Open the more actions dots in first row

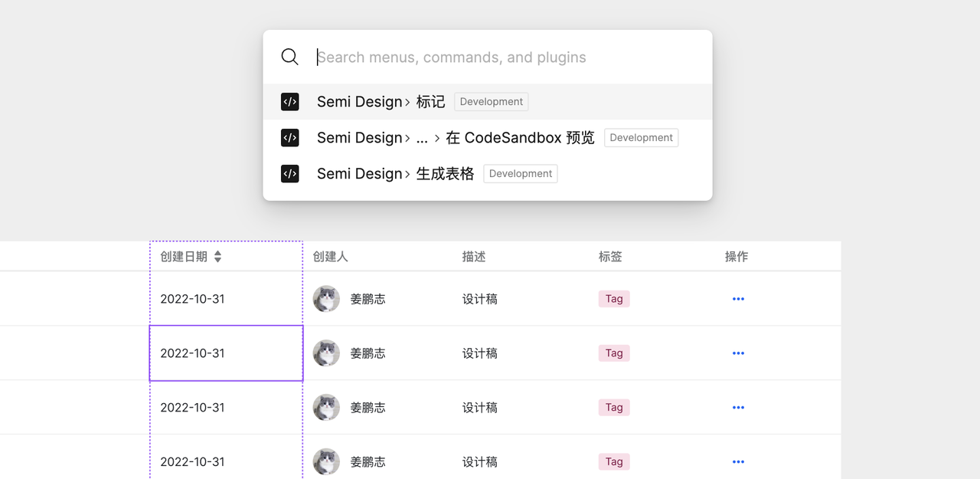738,299
